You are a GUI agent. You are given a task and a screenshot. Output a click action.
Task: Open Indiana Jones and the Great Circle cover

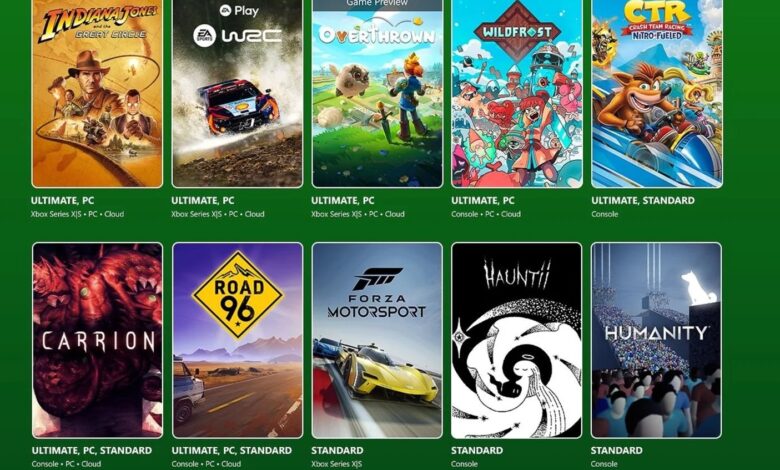tap(97, 94)
